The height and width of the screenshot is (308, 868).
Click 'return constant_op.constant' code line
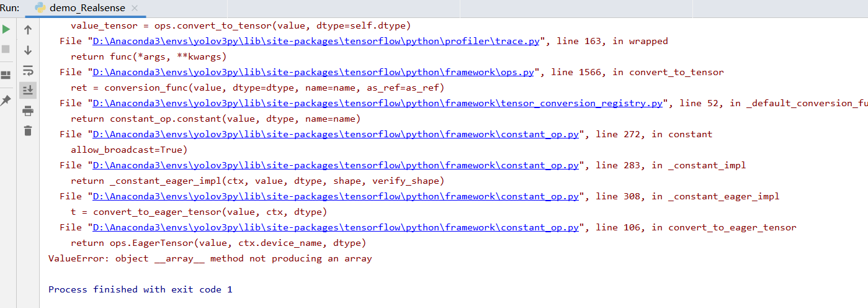click(215, 119)
